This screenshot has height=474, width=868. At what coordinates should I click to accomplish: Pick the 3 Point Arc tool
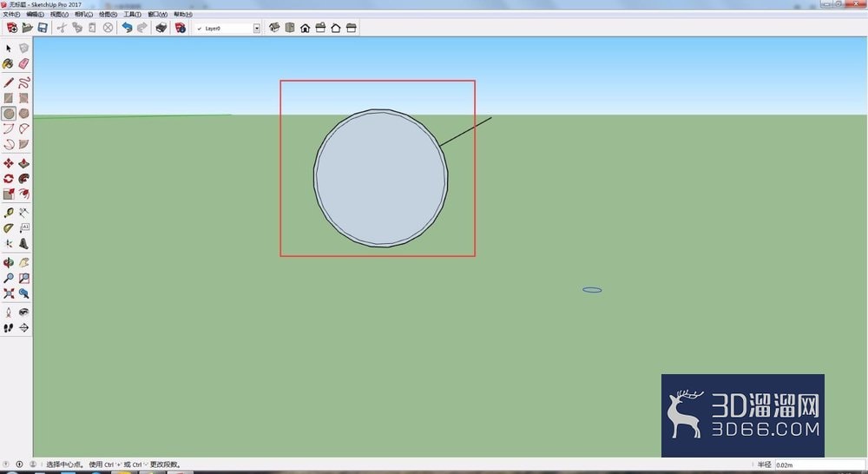pos(9,144)
